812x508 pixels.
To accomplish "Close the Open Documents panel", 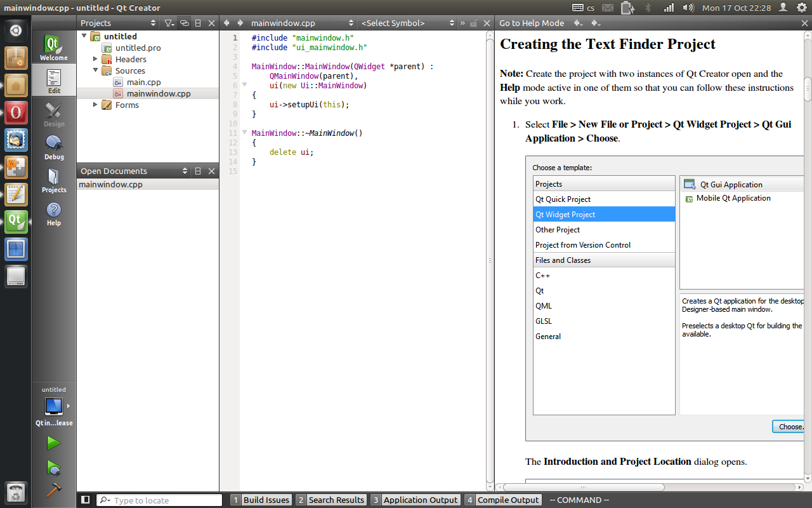I will click(x=212, y=171).
